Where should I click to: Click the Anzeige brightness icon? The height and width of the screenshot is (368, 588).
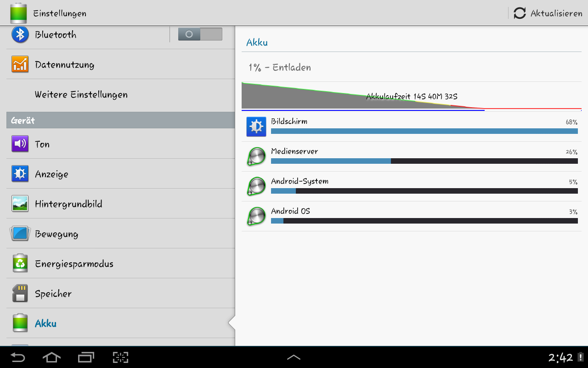coord(20,174)
